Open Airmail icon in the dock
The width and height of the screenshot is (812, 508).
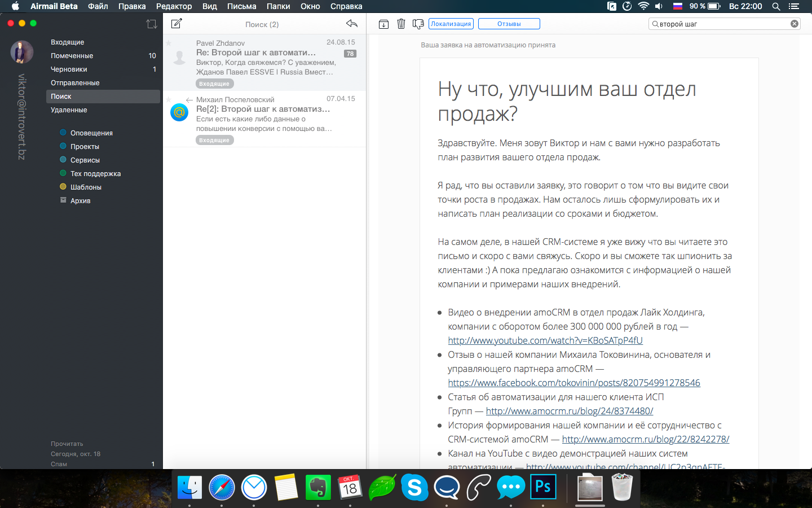click(x=254, y=487)
